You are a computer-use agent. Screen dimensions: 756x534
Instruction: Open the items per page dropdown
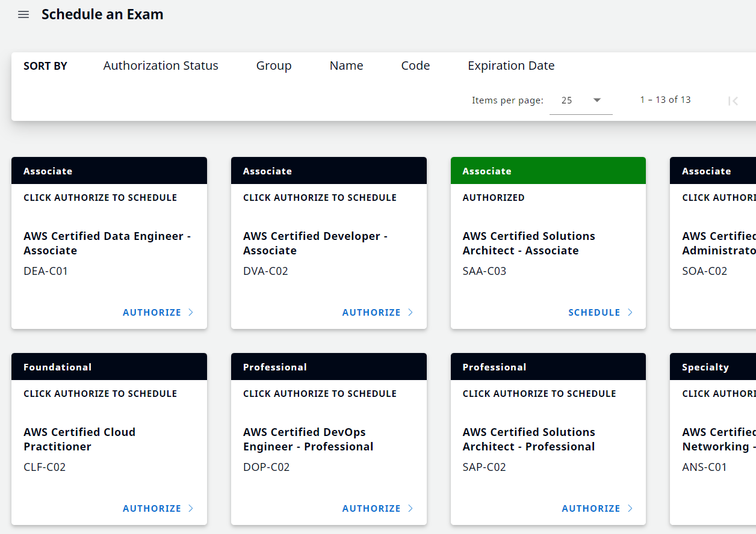point(581,100)
